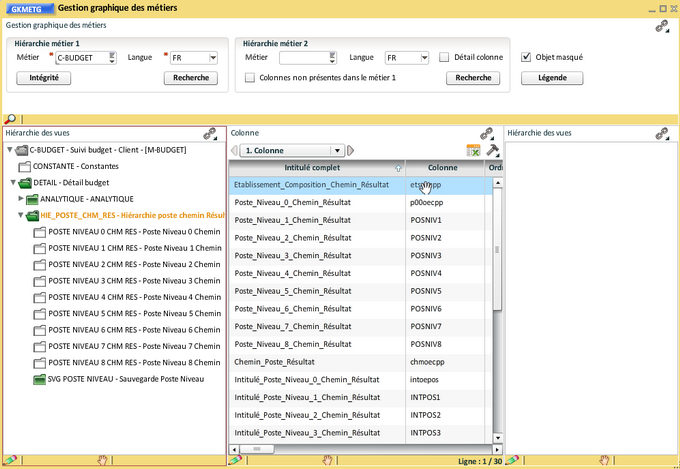
Task: Click the magnifier search icon in yellow bar
Action: 10,119
